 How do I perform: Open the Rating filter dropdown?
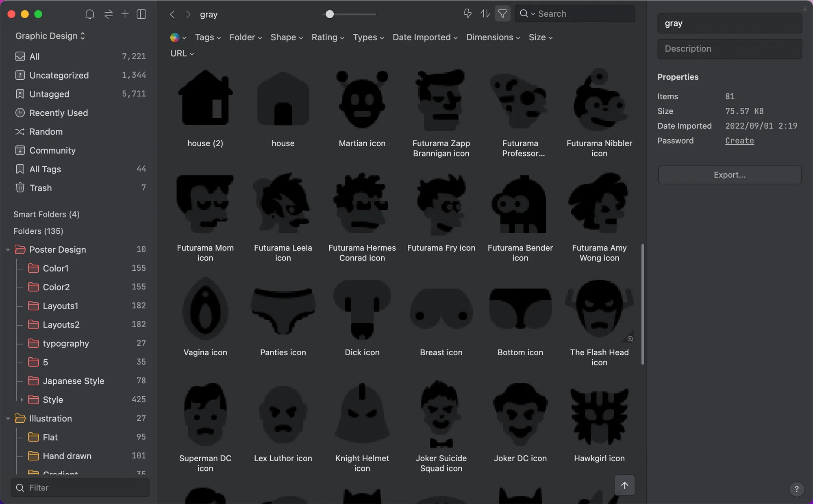(x=328, y=37)
